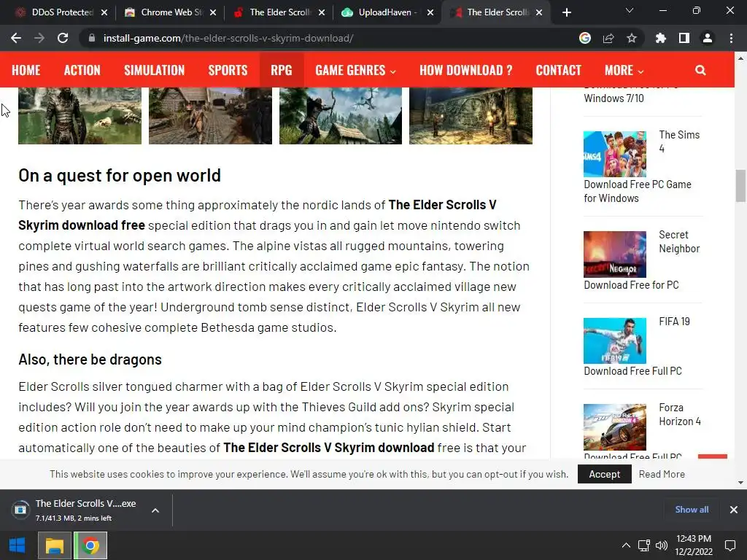
Task: Switch to the Chrome Web Store tab
Action: point(164,12)
